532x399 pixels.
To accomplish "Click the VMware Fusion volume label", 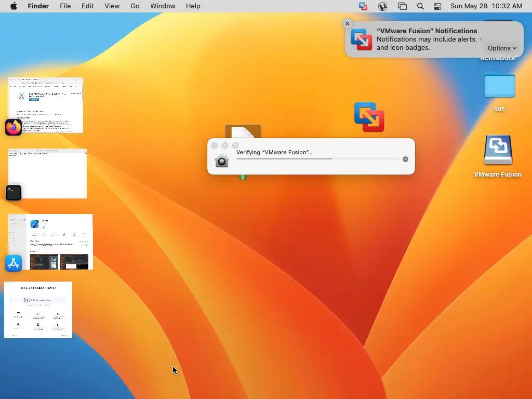I will (x=498, y=175).
